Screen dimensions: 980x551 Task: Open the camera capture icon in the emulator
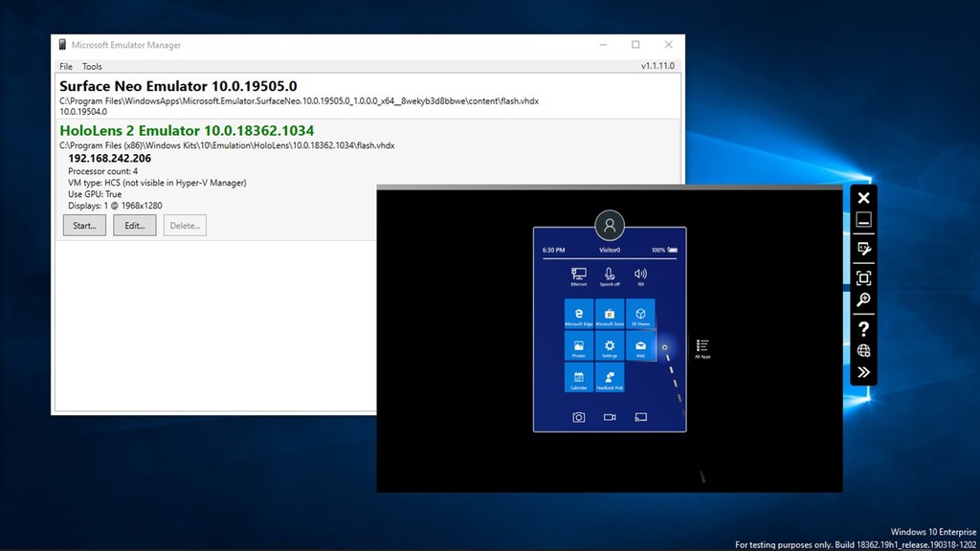point(578,416)
